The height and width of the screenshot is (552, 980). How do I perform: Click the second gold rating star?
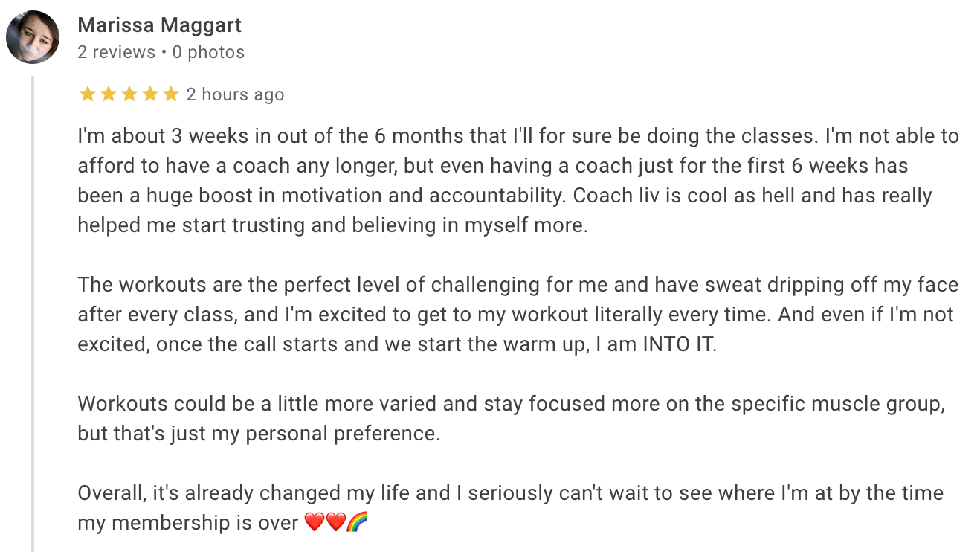click(108, 94)
